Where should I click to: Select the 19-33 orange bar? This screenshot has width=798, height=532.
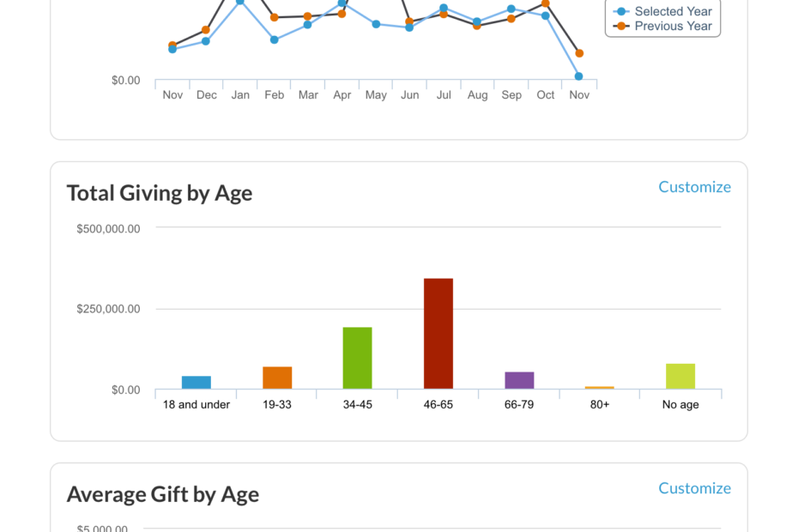coord(277,378)
